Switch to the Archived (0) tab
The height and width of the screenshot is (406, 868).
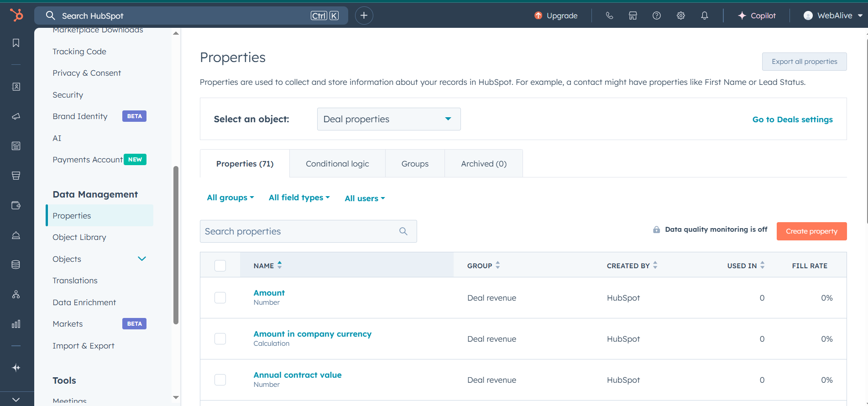point(484,164)
